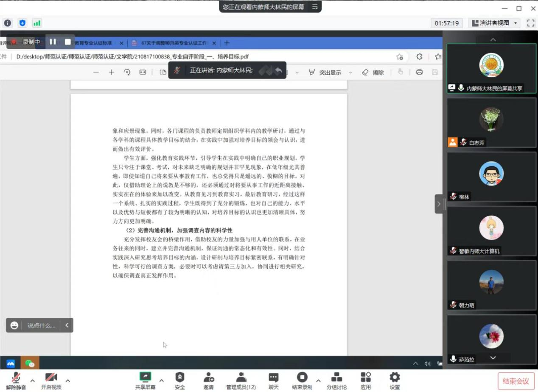Image resolution: width=538 pixels, height=392 pixels.
Task: Open the 应用 apps panel
Action: 366,381
